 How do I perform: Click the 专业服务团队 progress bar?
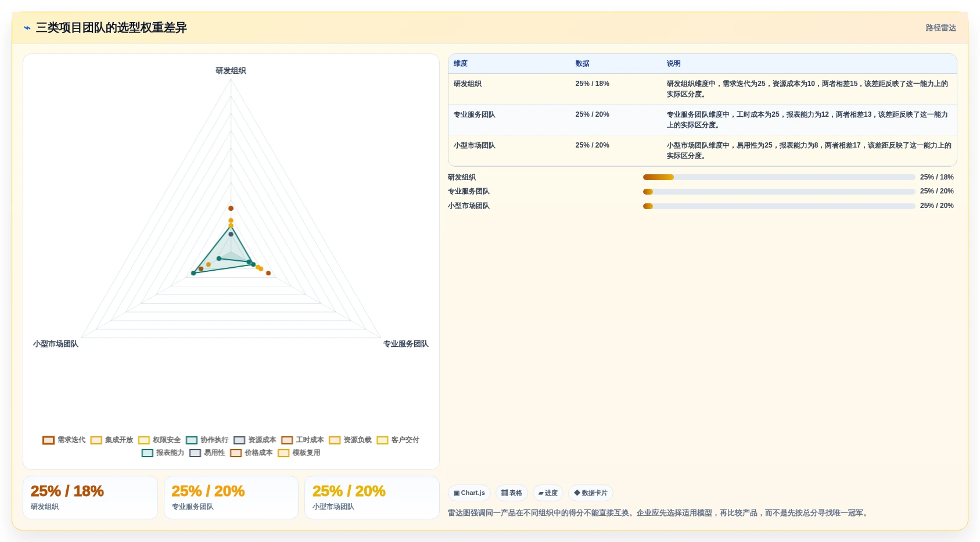[779, 192]
